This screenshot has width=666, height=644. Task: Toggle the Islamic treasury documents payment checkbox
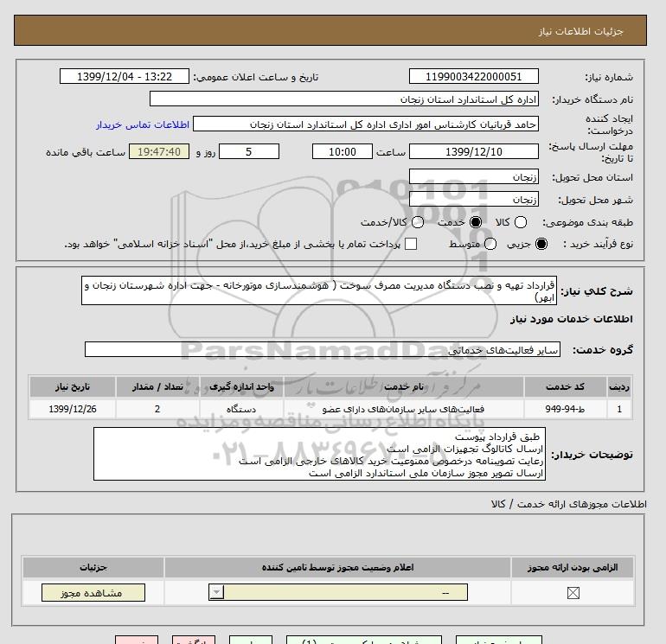[411, 244]
